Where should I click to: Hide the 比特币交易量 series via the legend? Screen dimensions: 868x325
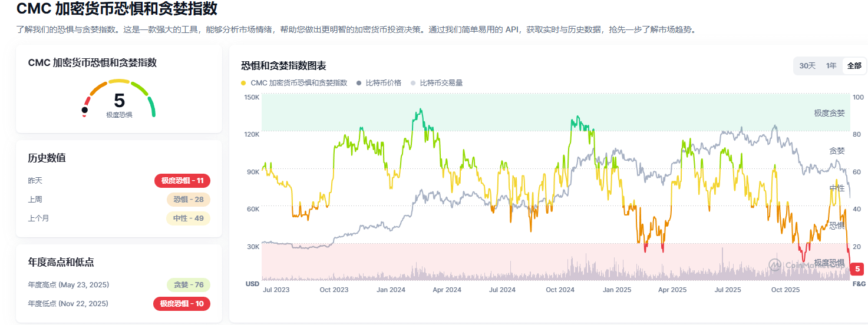[x=437, y=83]
